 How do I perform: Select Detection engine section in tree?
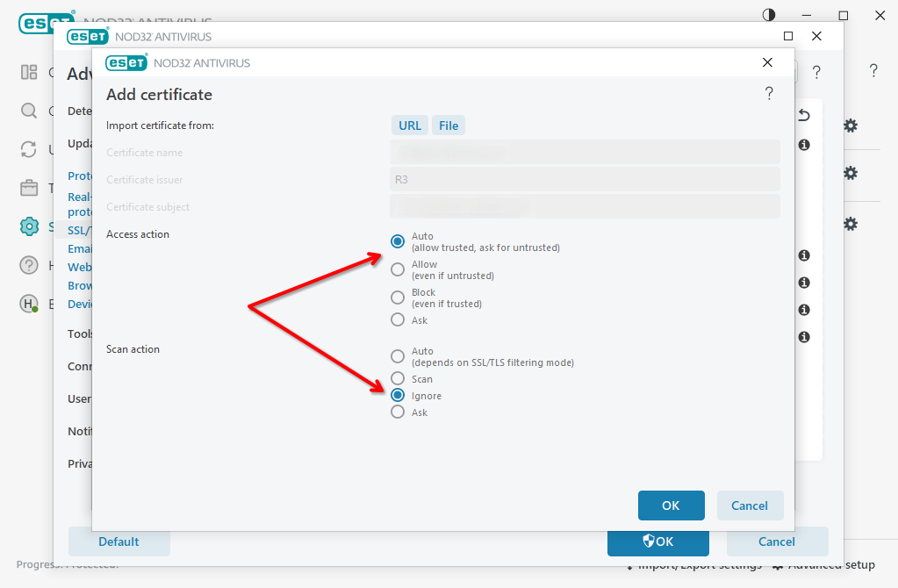tap(79, 111)
